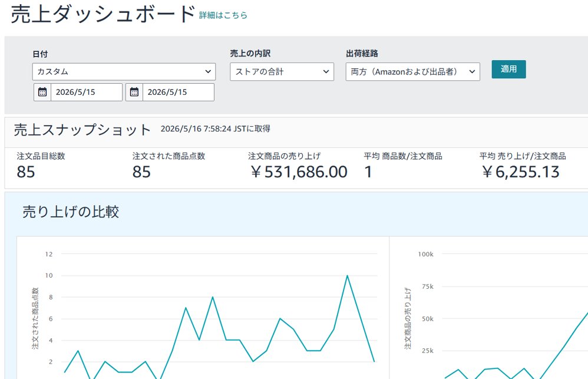This screenshot has width=588, height=379.
Task: Open the end date calendar icon
Action: [134, 92]
